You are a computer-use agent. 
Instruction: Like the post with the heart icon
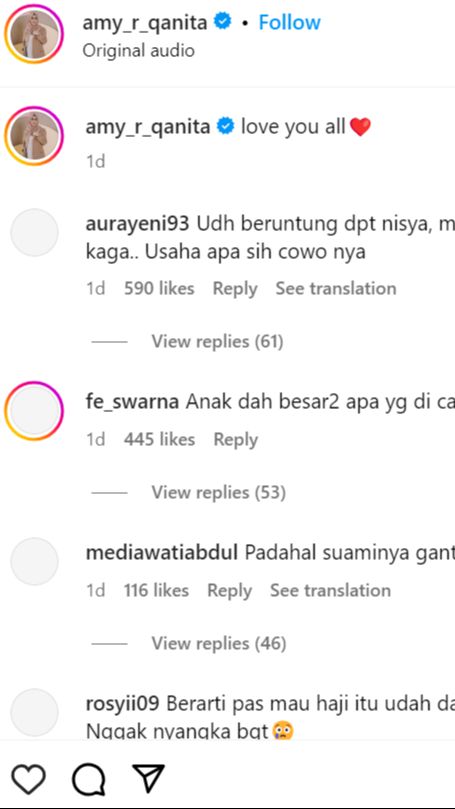[x=28, y=779]
